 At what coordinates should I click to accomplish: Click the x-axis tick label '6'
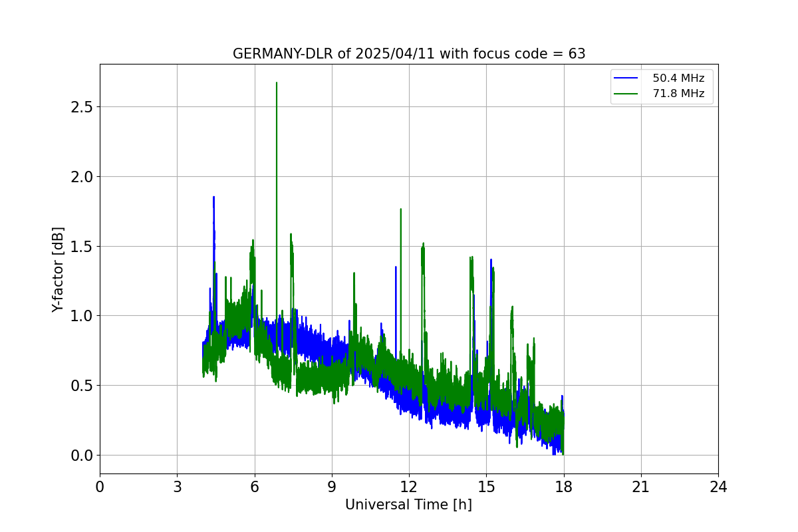(x=254, y=487)
